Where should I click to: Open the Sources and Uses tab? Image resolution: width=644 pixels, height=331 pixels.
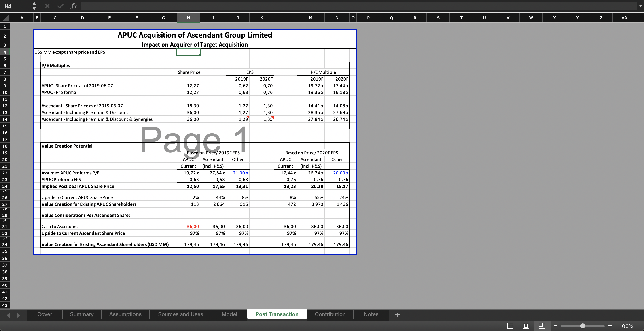(180, 314)
